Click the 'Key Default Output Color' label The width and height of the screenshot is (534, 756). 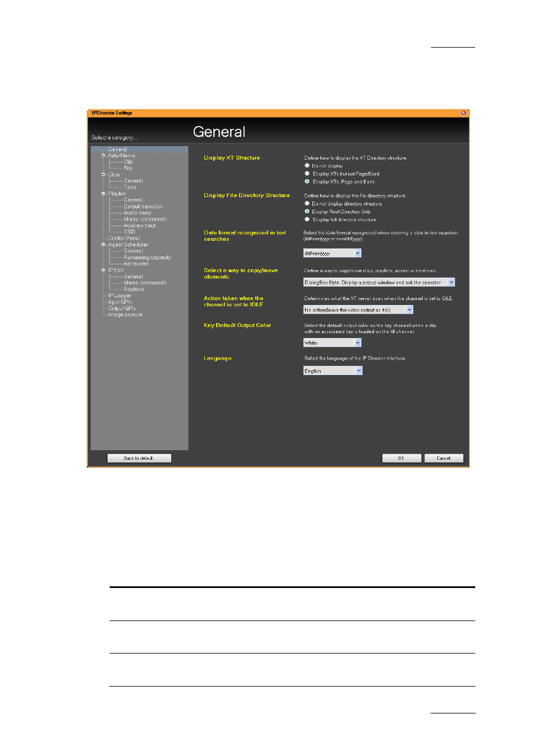237,325
